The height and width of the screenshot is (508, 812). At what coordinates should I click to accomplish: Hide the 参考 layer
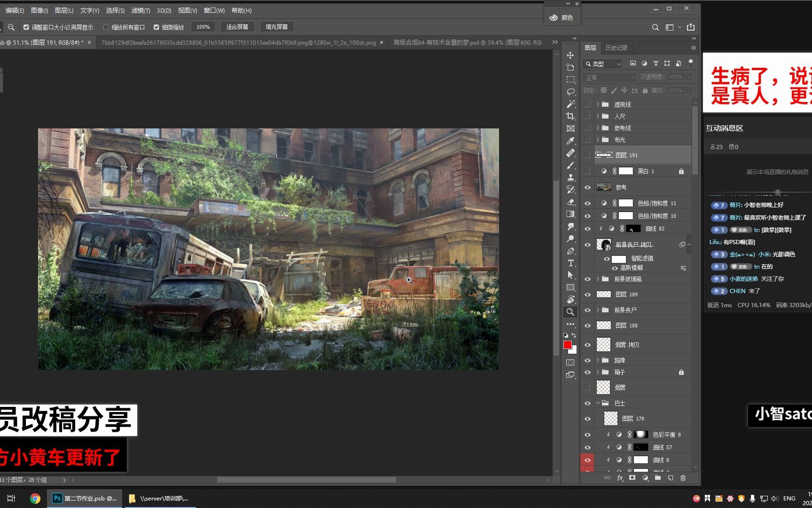587,187
